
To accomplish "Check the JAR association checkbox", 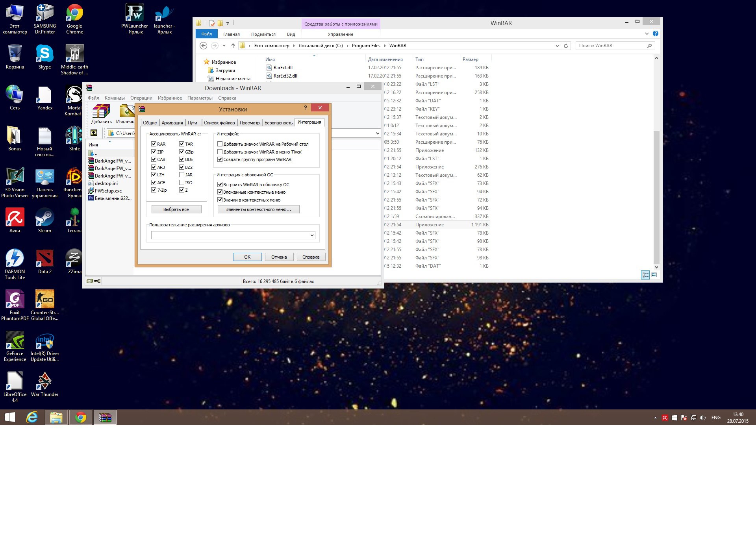I will [x=182, y=175].
